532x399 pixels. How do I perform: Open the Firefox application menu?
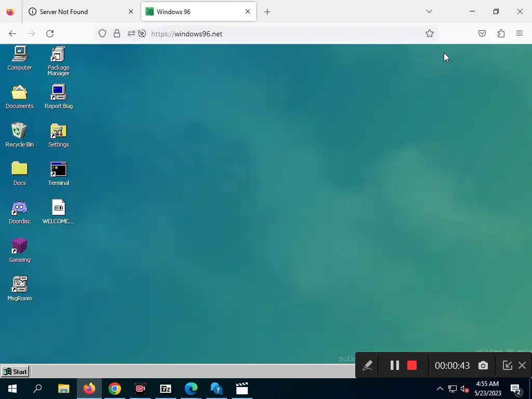[520, 33]
